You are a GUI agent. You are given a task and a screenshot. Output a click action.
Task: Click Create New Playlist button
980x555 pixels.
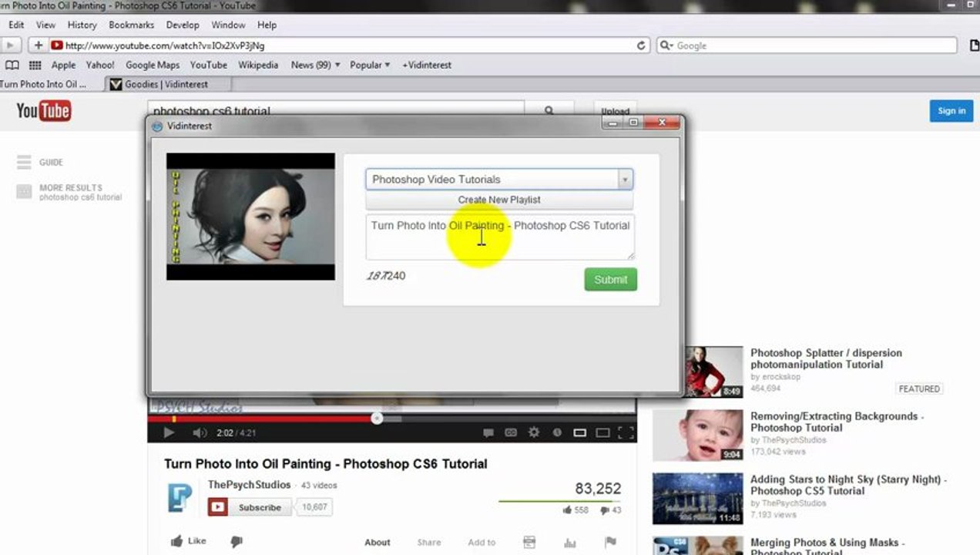[499, 200]
